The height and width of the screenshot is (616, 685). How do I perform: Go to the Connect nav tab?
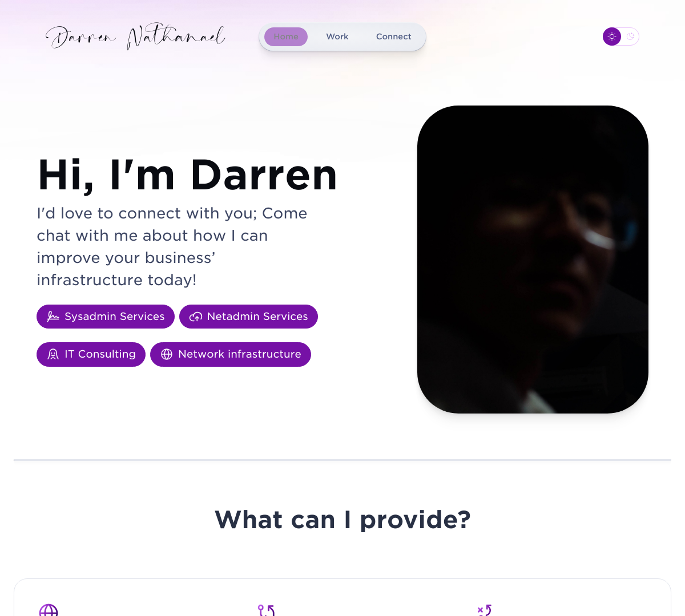point(393,37)
